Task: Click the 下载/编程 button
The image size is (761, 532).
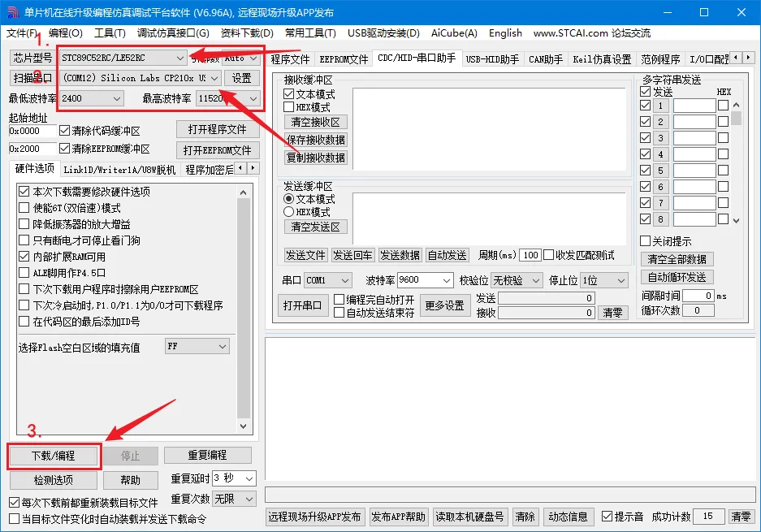Action: click(54, 456)
